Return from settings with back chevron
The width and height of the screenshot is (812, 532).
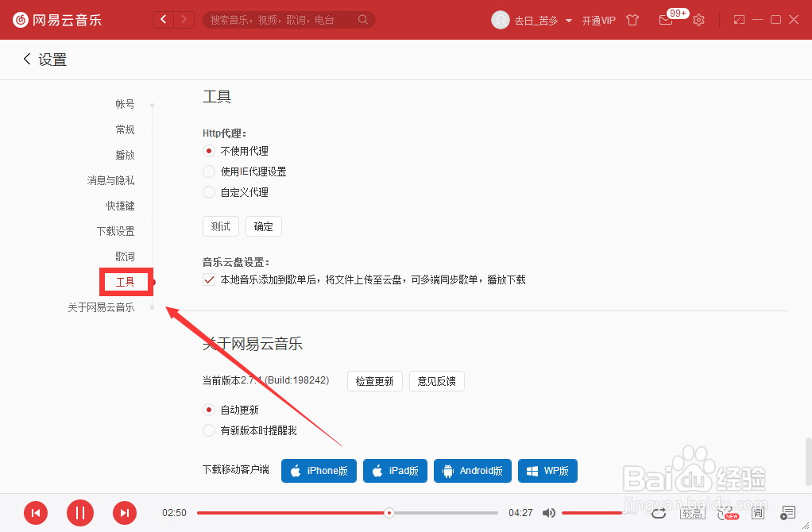[27, 59]
